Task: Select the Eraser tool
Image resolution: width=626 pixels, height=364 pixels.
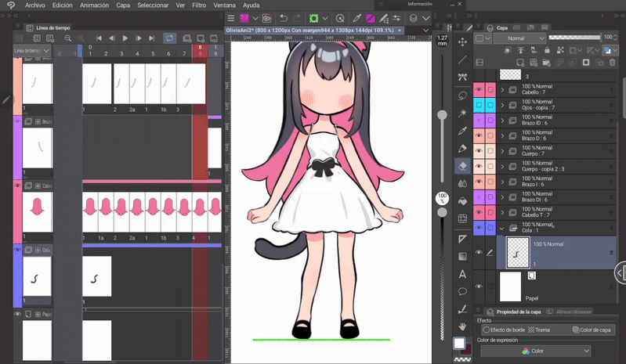Action: click(462, 165)
